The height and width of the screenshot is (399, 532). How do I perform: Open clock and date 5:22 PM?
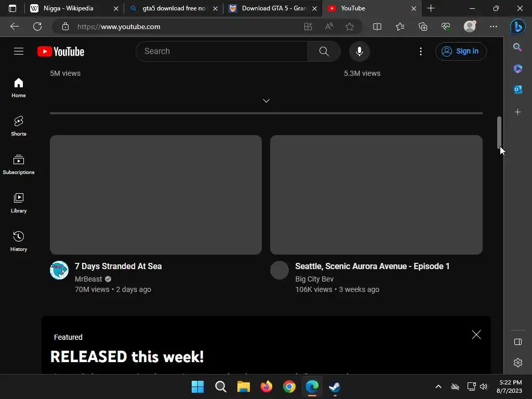click(x=510, y=387)
